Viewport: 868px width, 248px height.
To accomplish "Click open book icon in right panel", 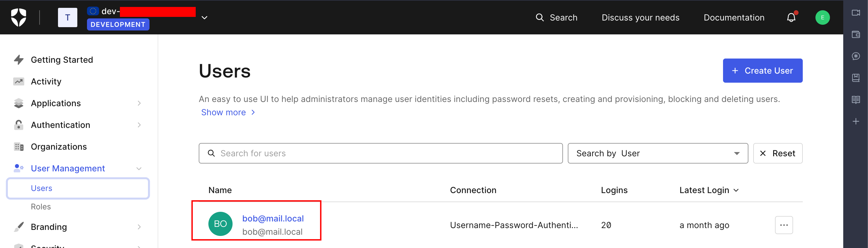I will pyautogui.click(x=856, y=100).
